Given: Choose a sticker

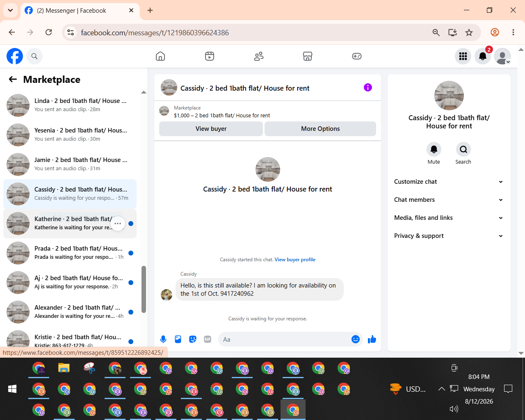Looking at the screenshot, I should [x=193, y=339].
